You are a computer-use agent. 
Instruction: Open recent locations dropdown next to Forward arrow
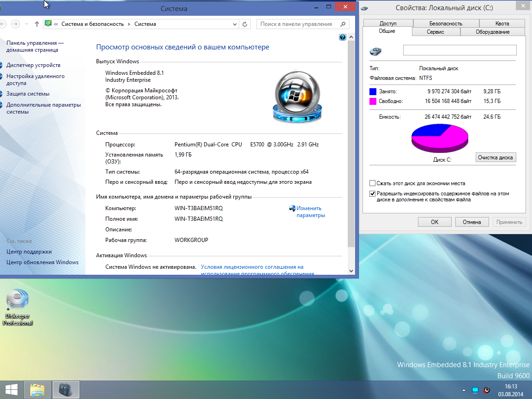coord(26,24)
